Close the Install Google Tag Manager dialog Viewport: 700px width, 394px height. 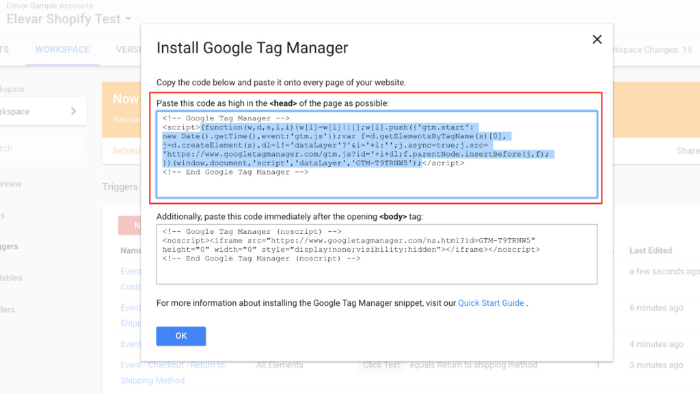click(x=597, y=39)
